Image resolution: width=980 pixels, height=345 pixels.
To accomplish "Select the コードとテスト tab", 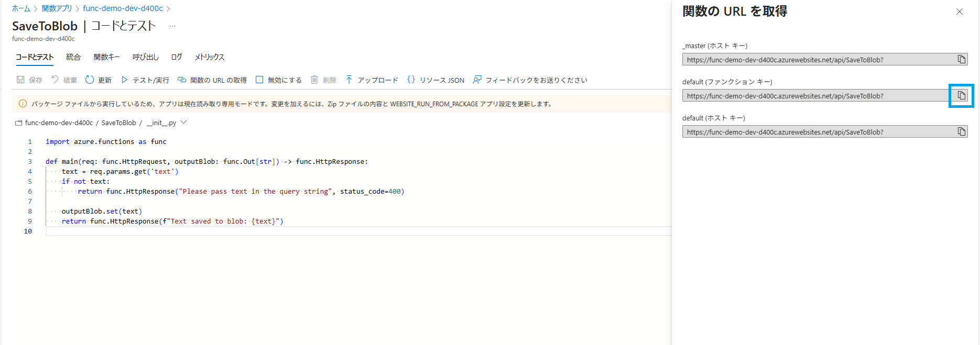I will click(35, 57).
